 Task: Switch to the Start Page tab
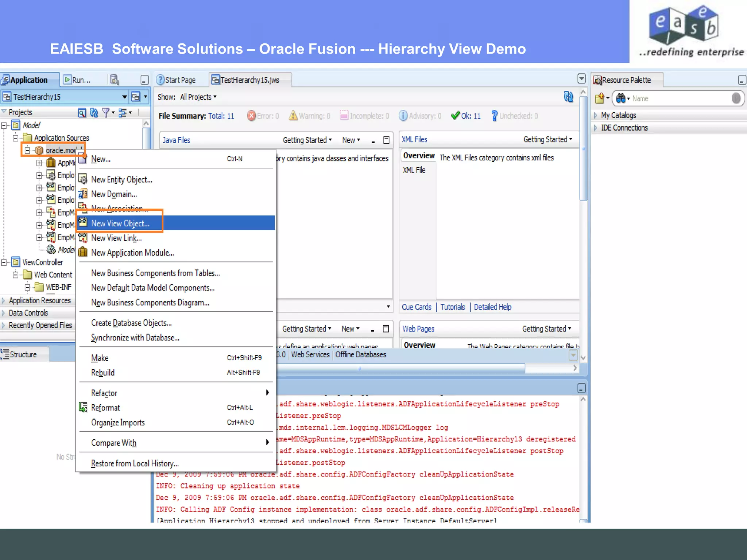[176, 80]
